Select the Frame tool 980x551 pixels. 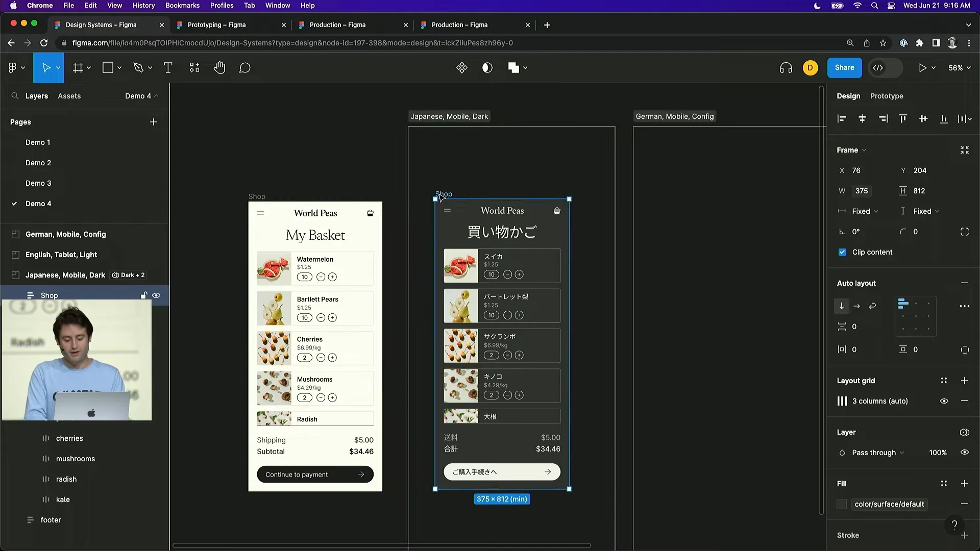coord(78,68)
